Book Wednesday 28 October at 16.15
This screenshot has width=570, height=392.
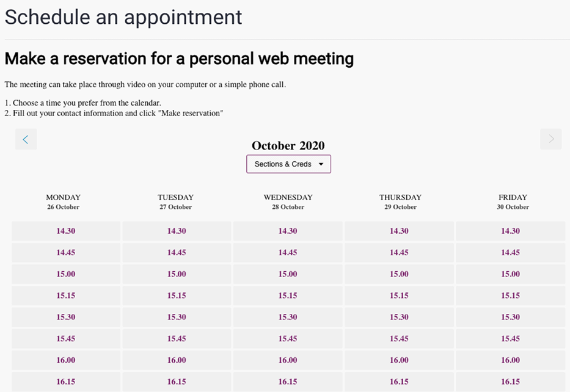point(288,382)
